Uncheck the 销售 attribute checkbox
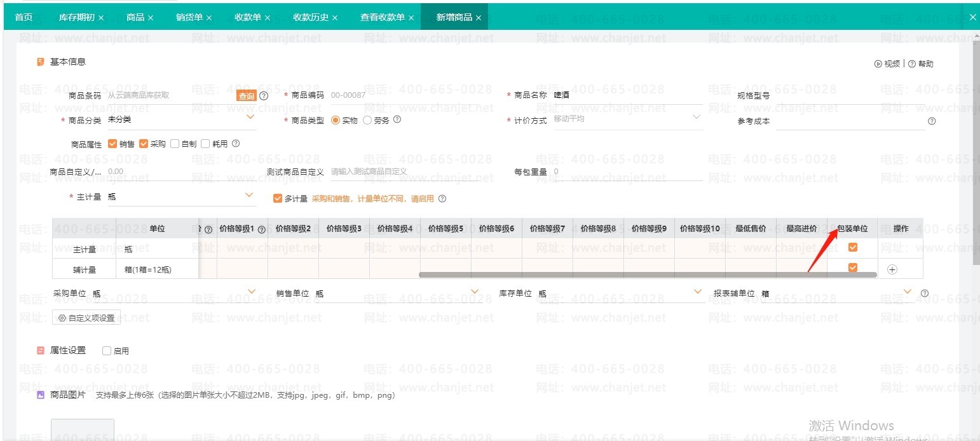The image size is (980, 441). pyautogui.click(x=112, y=144)
